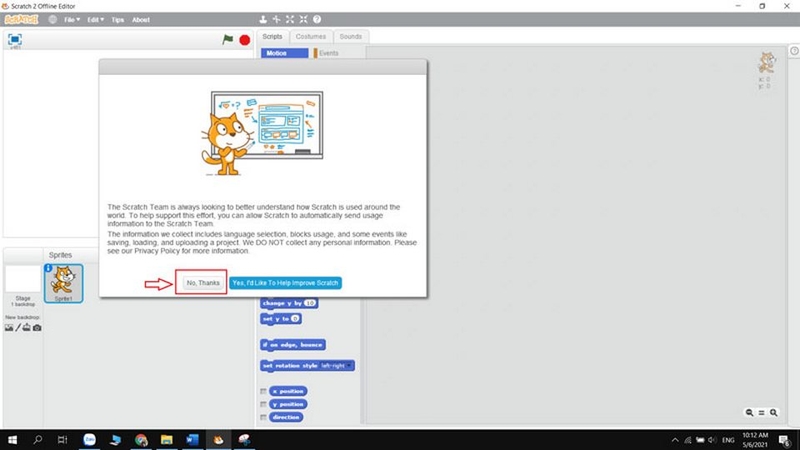Open taskbar clock showing 10:12 AM
Screen dimensions: 800x450
pyautogui.click(x=755, y=440)
